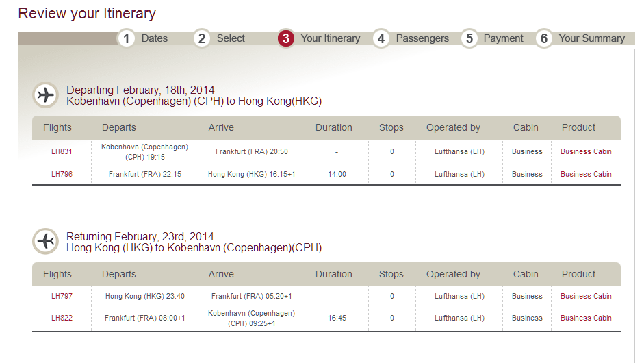Viewport: 644px width, 363px height.
Task: Click Business Cabin link for LH797
Action: pos(586,296)
